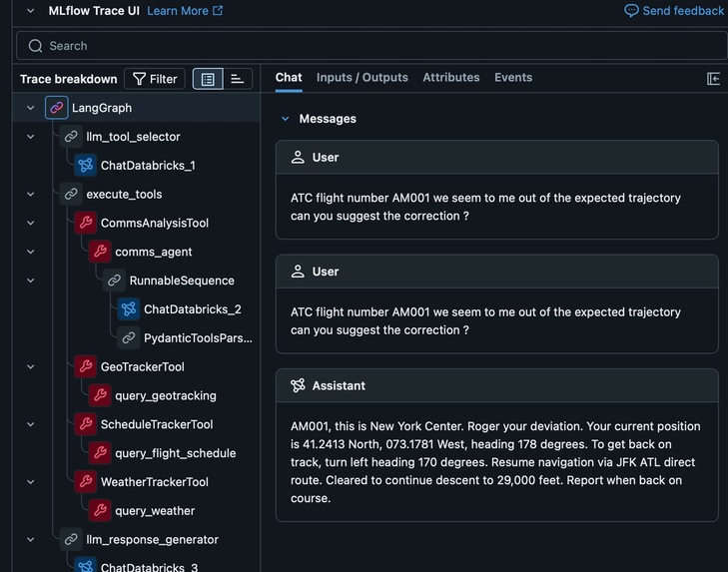Select the PydanticToolsPars... span label
Screen dimensions: 728x572
pos(198,338)
